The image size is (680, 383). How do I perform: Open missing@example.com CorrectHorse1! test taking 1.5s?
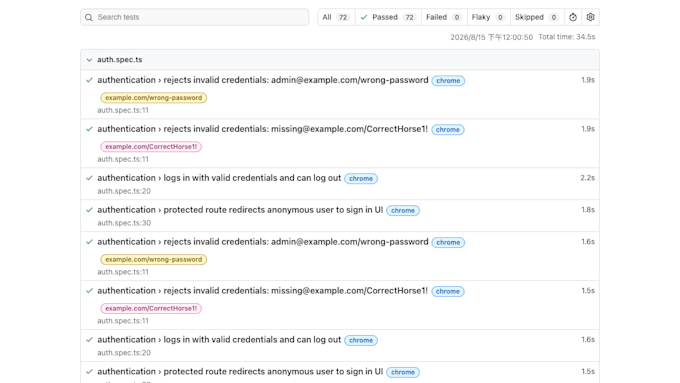coord(262,291)
